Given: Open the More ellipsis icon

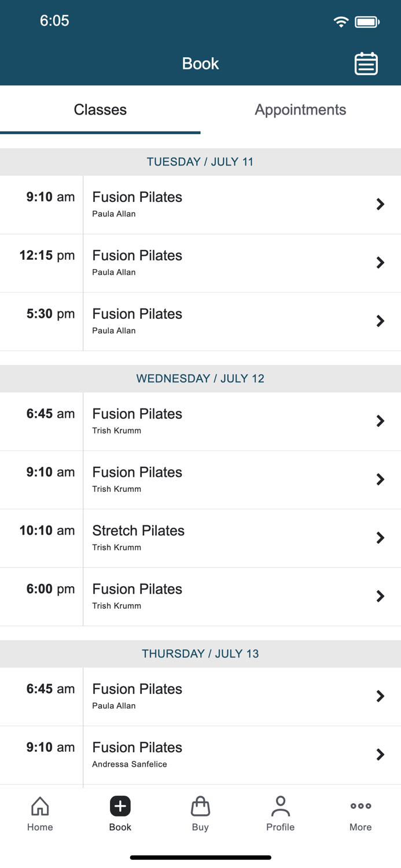Looking at the screenshot, I should coord(360,805).
